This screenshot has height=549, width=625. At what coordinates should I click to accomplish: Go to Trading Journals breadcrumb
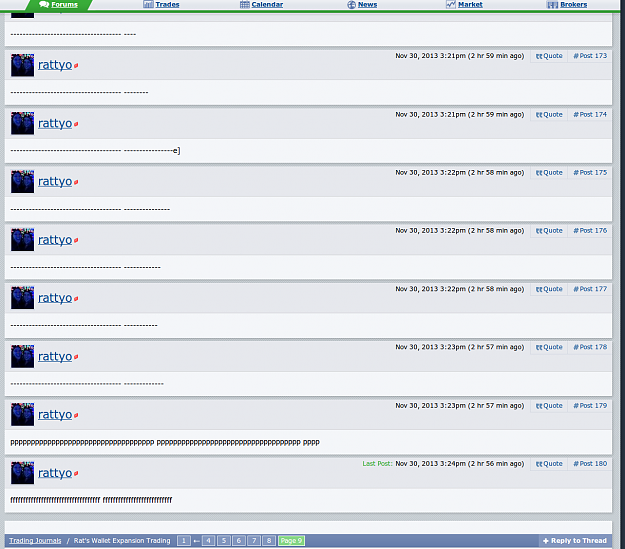(x=35, y=541)
